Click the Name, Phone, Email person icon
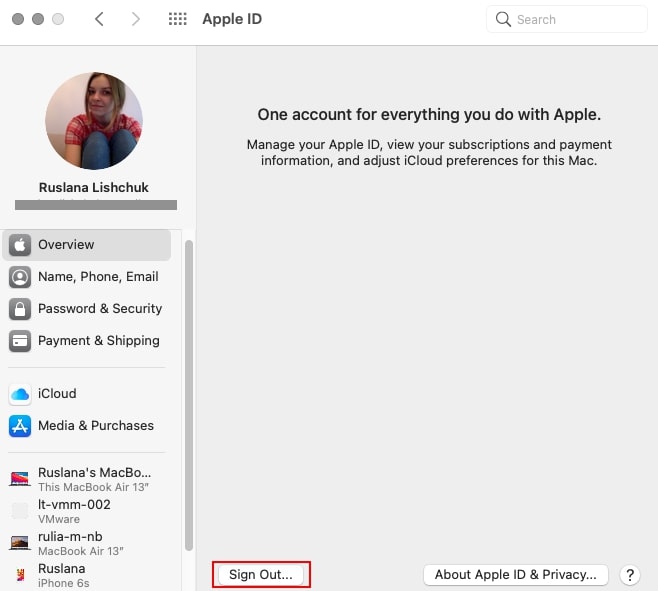 [20, 277]
